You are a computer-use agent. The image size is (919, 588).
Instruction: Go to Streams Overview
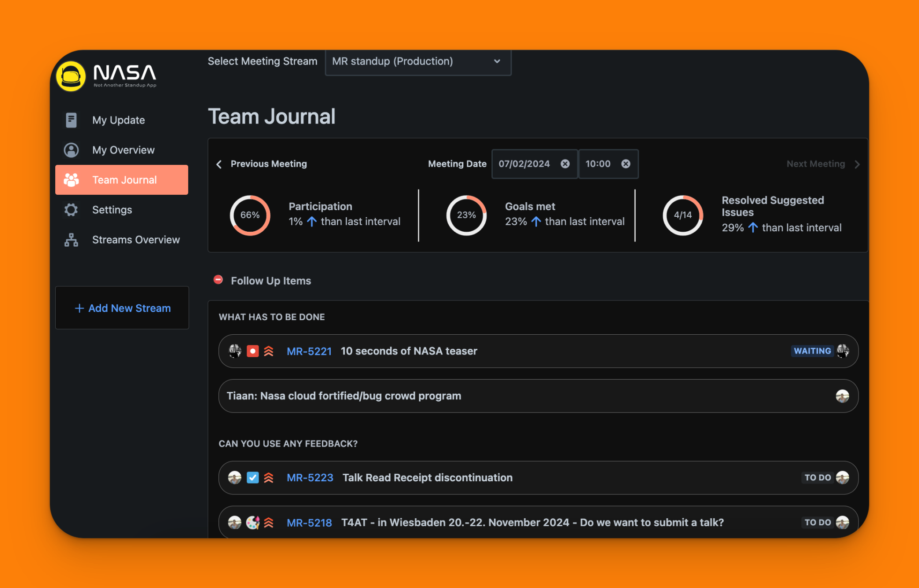(x=122, y=240)
